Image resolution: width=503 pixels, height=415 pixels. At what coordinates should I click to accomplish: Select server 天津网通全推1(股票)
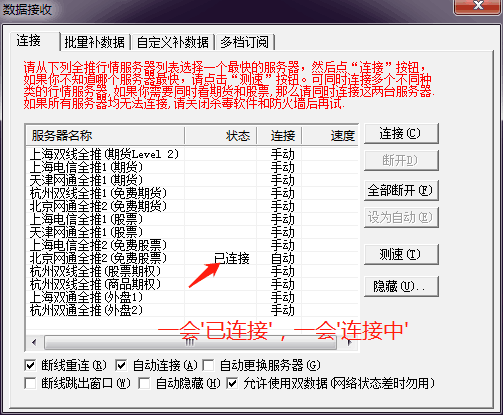coord(86,232)
